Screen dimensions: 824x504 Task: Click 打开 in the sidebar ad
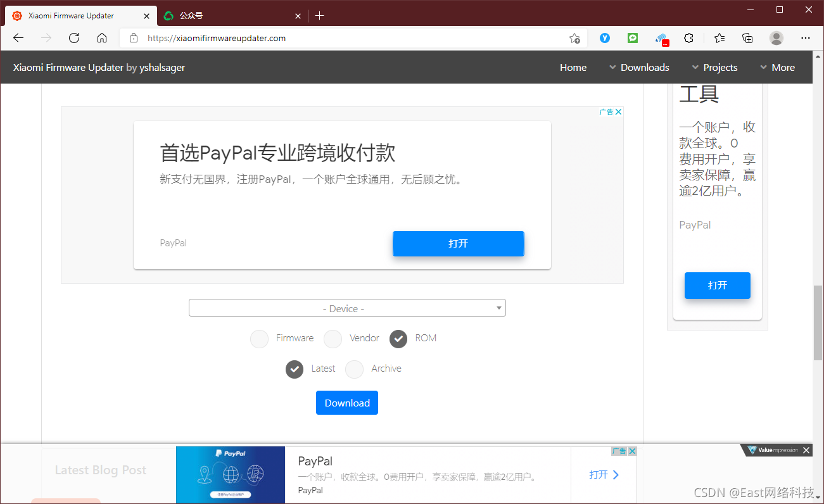pos(718,286)
